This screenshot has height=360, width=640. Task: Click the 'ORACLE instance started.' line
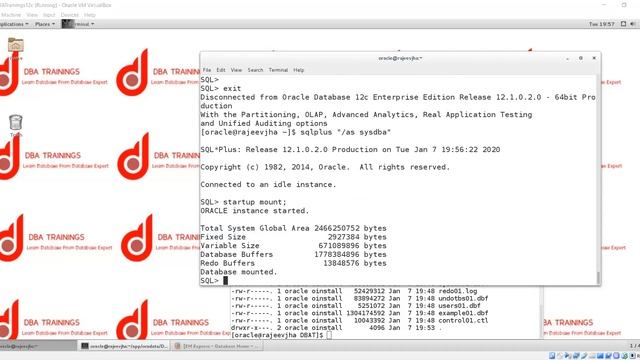255,211
